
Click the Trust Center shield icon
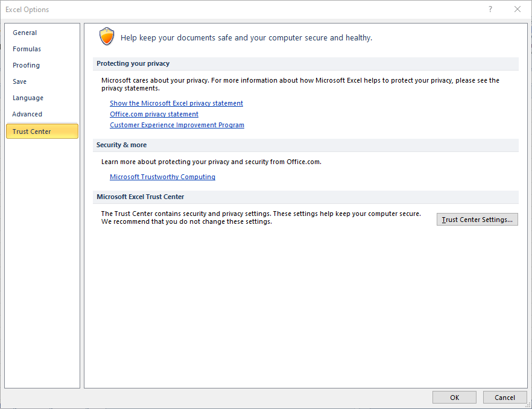(x=107, y=36)
